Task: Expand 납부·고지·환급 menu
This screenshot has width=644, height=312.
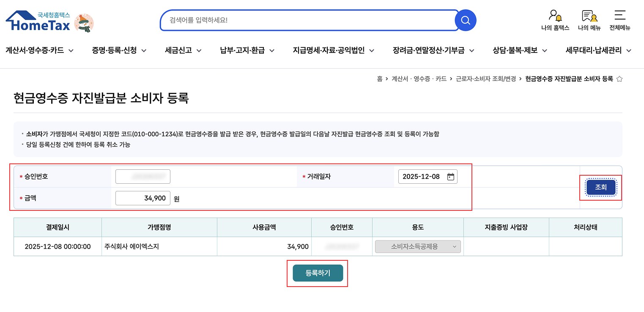Action: point(247,50)
